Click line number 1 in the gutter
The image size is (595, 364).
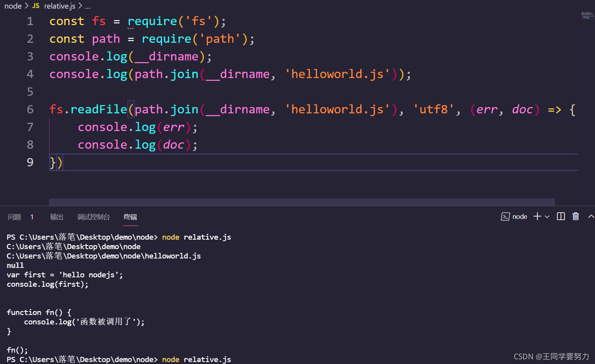coord(30,21)
